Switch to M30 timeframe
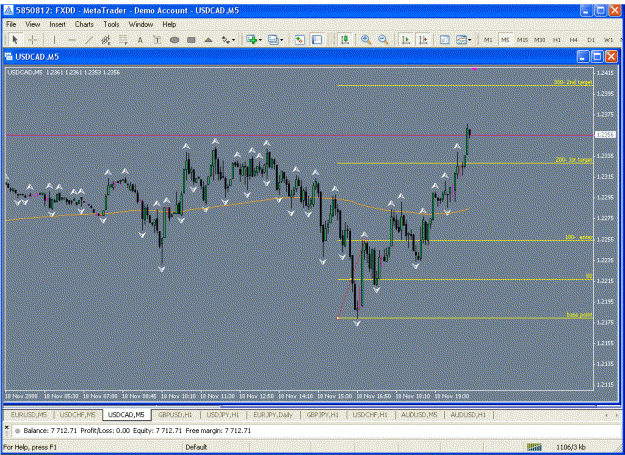Viewport: 625px width, 455px height. click(540, 40)
